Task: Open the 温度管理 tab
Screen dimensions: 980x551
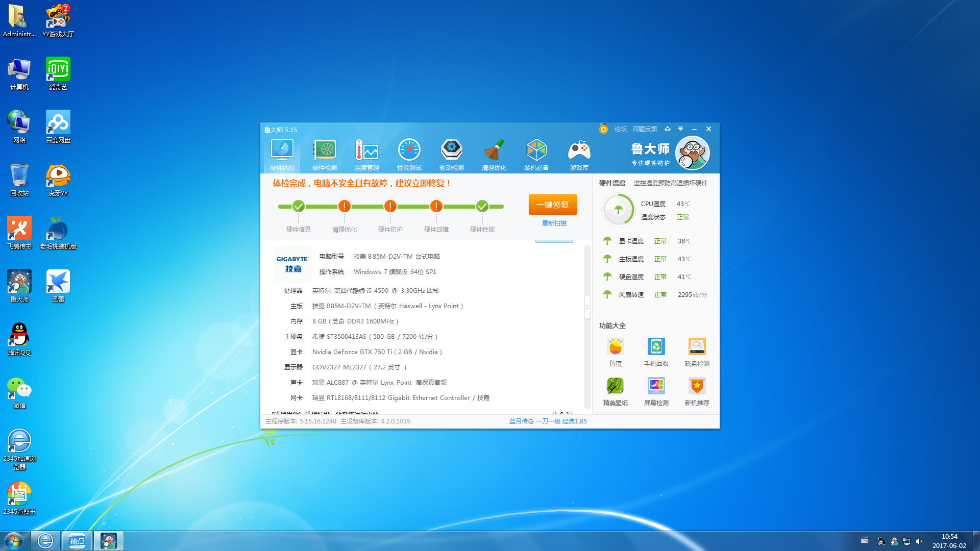Action: [x=367, y=155]
